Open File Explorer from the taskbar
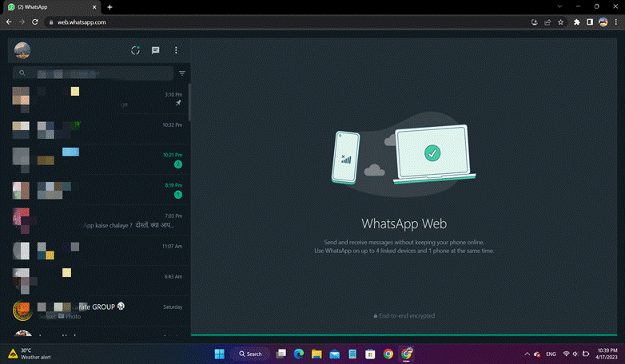625x364 pixels. [x=316, y=354]
